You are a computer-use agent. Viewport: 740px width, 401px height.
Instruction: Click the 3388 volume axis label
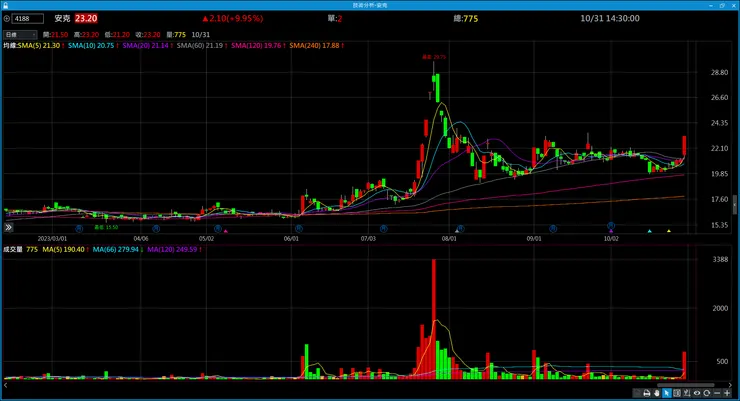720,259
